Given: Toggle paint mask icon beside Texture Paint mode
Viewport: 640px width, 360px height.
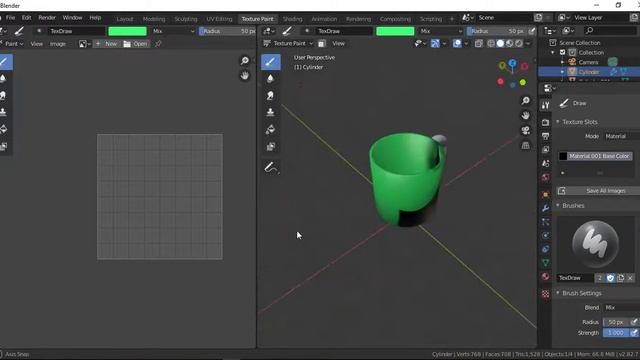Looking at the screenshot, I should pyautogui.click(x=322, y=43).
